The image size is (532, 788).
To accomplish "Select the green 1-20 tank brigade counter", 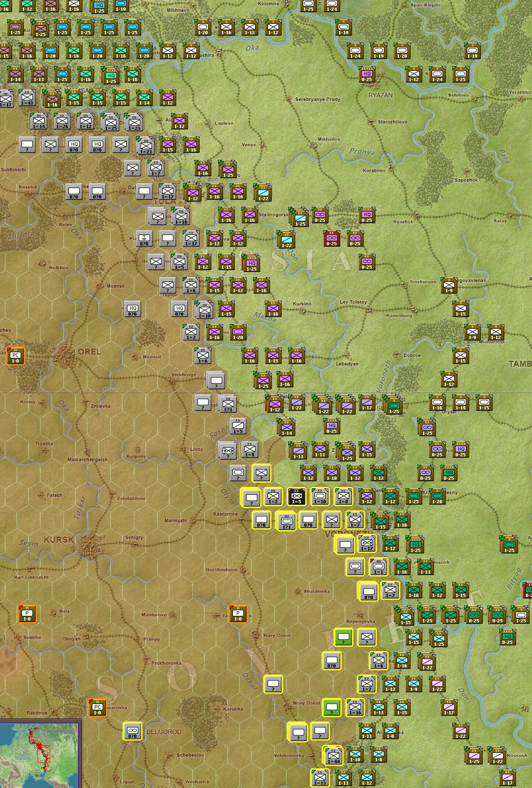I will coord(437,496).
